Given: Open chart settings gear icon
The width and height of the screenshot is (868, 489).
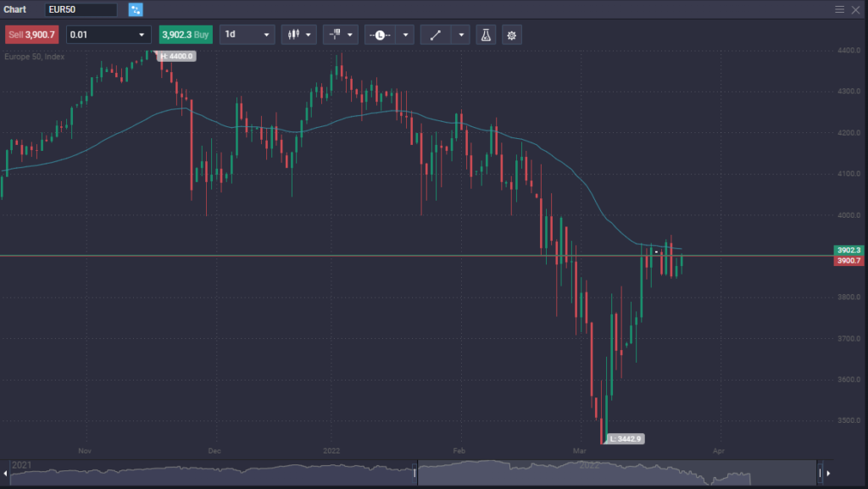Looking at the screenshot, I should 510,35.
